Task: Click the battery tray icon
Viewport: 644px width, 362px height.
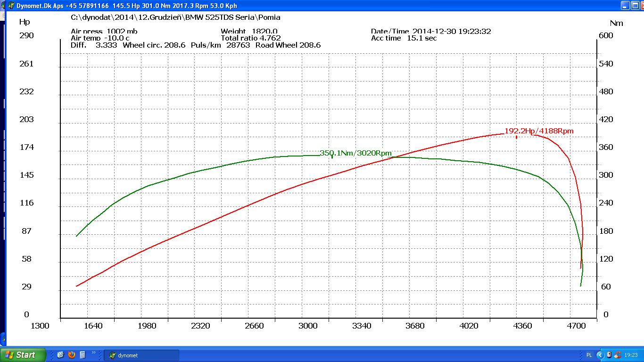Action: click(609, 355)
